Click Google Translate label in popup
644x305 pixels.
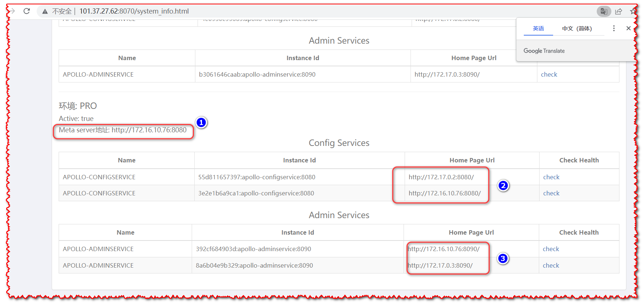(x=544, y=51)
